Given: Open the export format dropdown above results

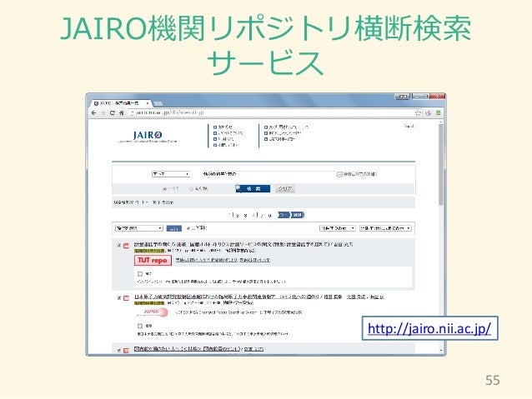Looking at the screenshot, I should pos(138,228).
